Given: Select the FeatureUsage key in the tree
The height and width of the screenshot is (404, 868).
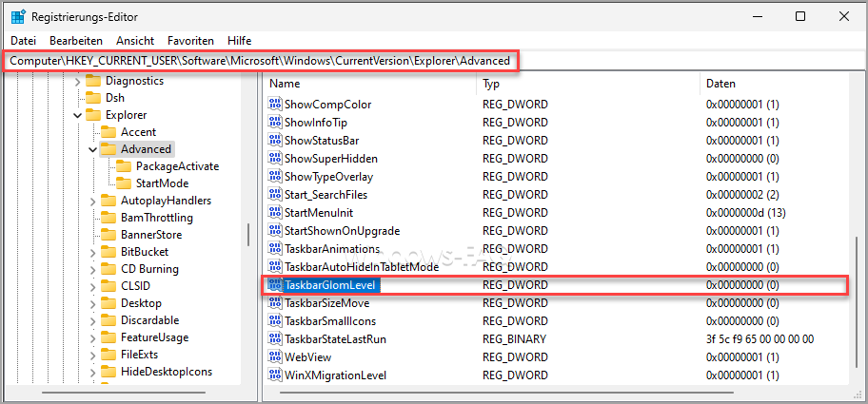Looking at the screenshot, I should 154,337.
